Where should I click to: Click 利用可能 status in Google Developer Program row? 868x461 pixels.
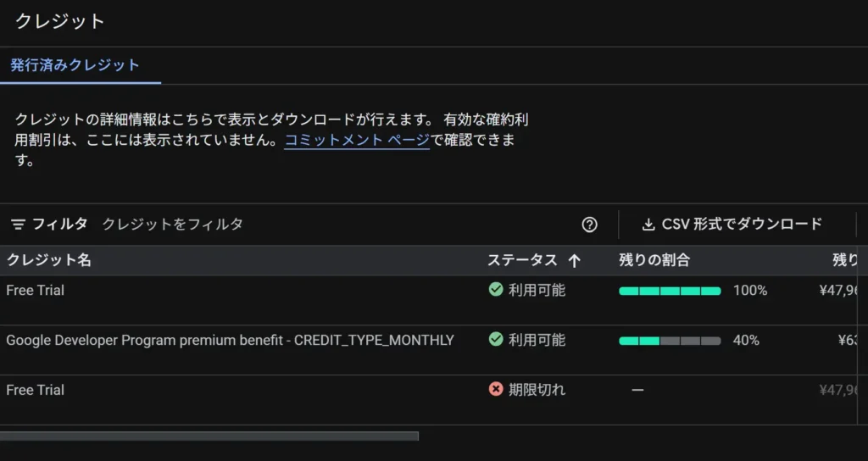pos(537,340)
